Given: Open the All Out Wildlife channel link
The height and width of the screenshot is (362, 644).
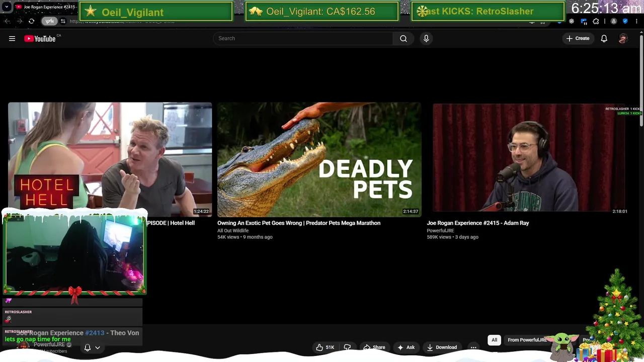Looking at the screenshot, I should (x=233, y=230).
